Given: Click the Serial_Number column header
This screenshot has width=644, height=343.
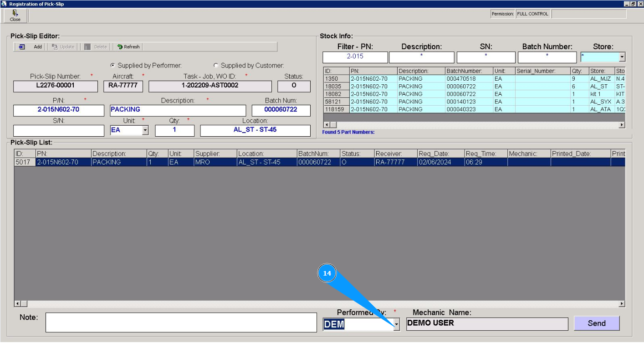Looking at the screenshot, I should pos(542,71).
